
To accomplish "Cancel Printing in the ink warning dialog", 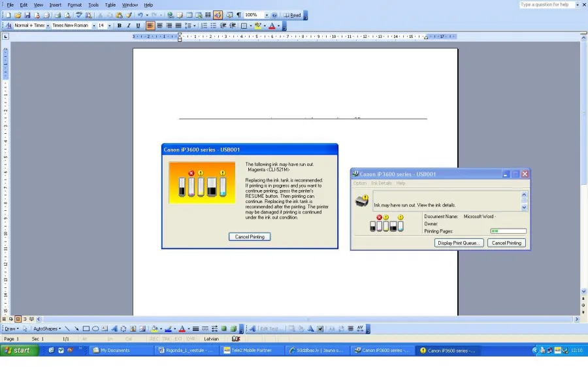I will [x=250, y=237].
